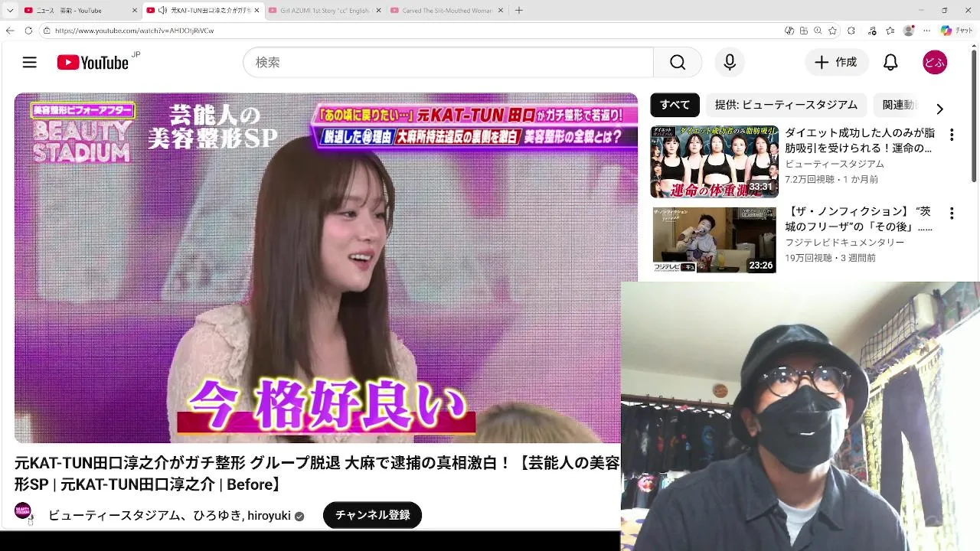The height and width of the screenshot is (551, 980).
Task: Click first icon inside address bar right side
Action: tap(789, 31)
